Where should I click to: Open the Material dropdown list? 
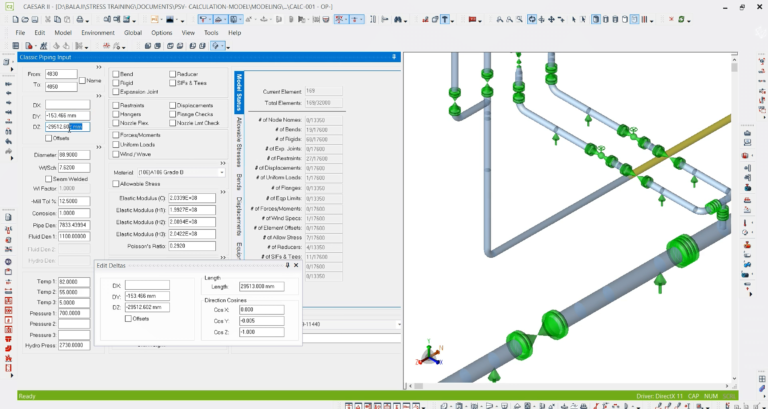tap(222, 173)
